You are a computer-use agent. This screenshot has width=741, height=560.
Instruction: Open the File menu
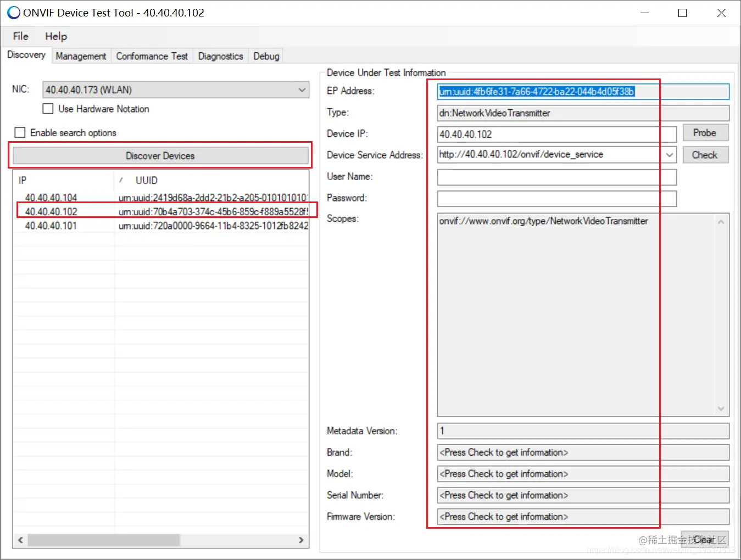click(21, 36)
